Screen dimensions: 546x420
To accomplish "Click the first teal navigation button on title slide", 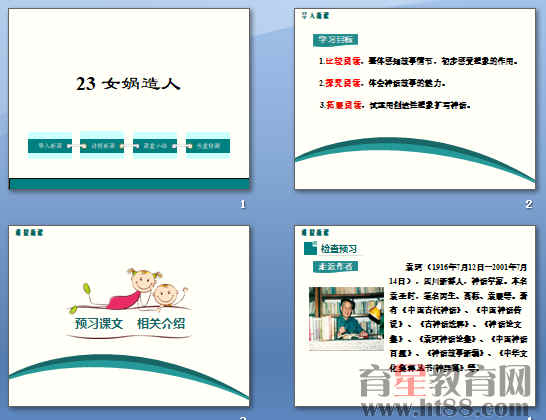I will 50,146.
